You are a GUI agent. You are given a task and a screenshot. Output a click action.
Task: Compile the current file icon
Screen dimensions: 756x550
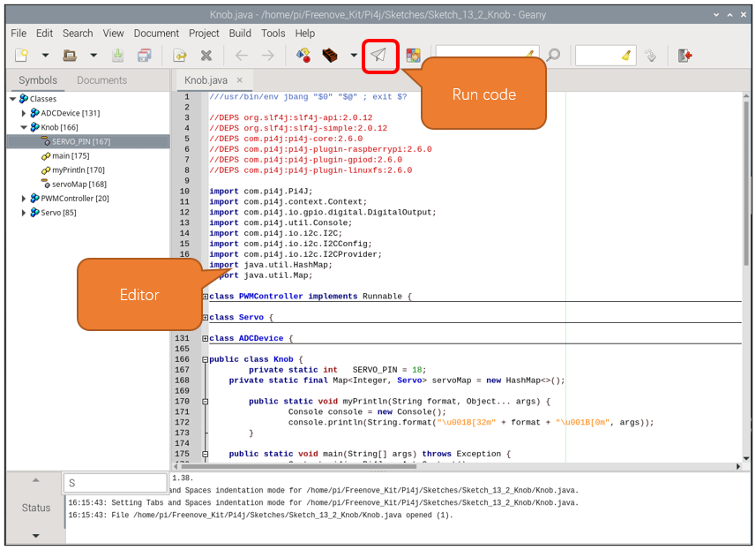(303, 56)
